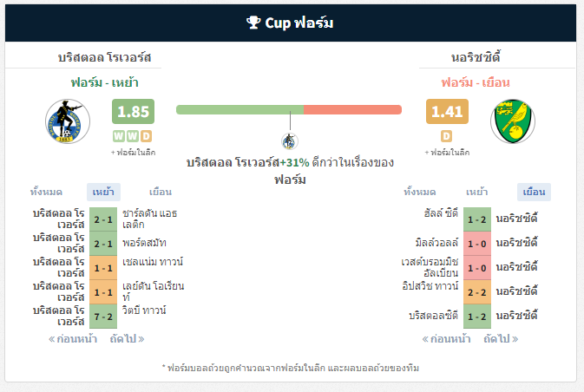This screenshot has width=584, height=392.
Task: Click the first green W form badge
Action: click(119, 136)
